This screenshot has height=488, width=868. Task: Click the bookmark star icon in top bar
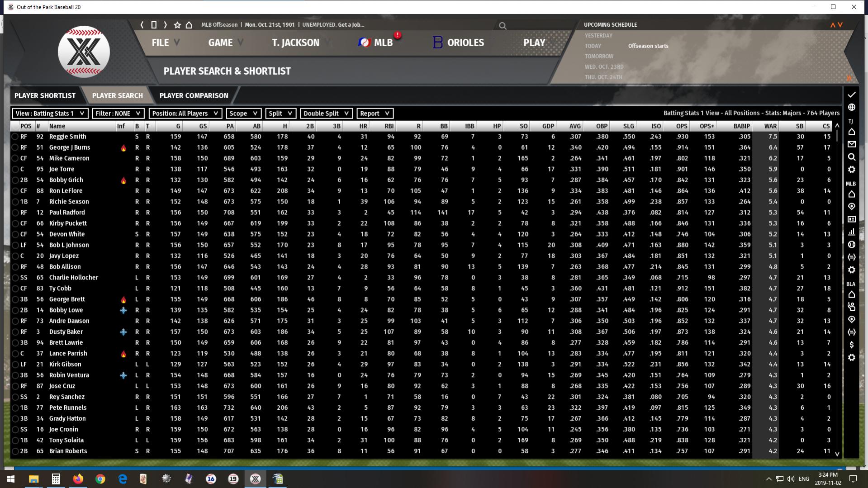click(x=177, y=25)
